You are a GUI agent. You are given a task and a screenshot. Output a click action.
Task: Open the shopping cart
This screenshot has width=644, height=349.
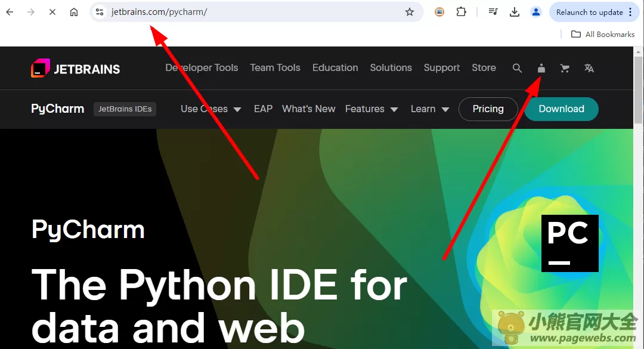coord(565,68)
